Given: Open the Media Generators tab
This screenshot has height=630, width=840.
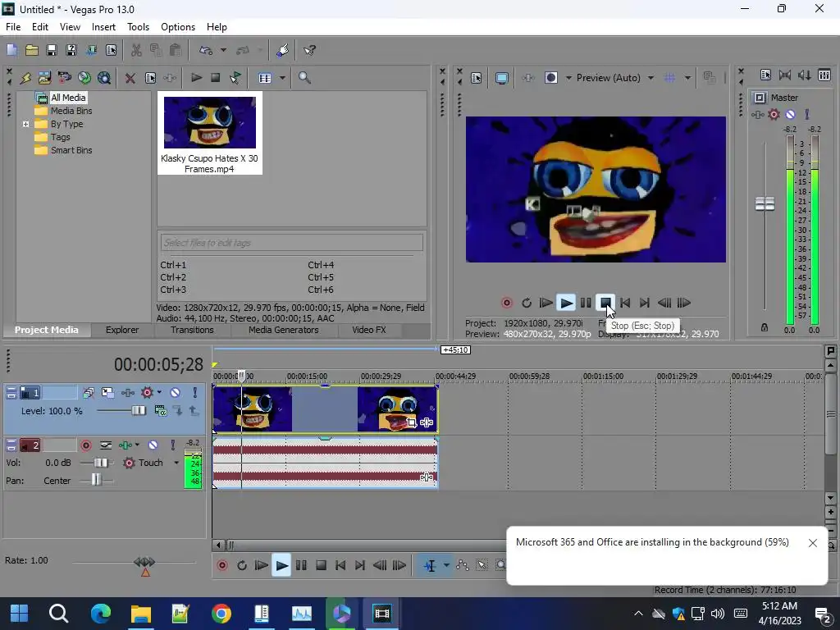Looking at the screenshot, I should click(x=283, y=330).
